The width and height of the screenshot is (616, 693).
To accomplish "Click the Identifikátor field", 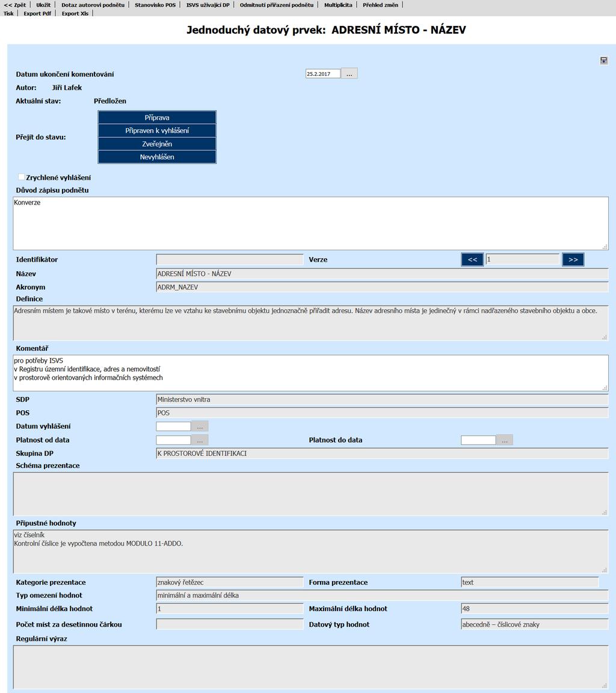I will [x=230, y=259].
